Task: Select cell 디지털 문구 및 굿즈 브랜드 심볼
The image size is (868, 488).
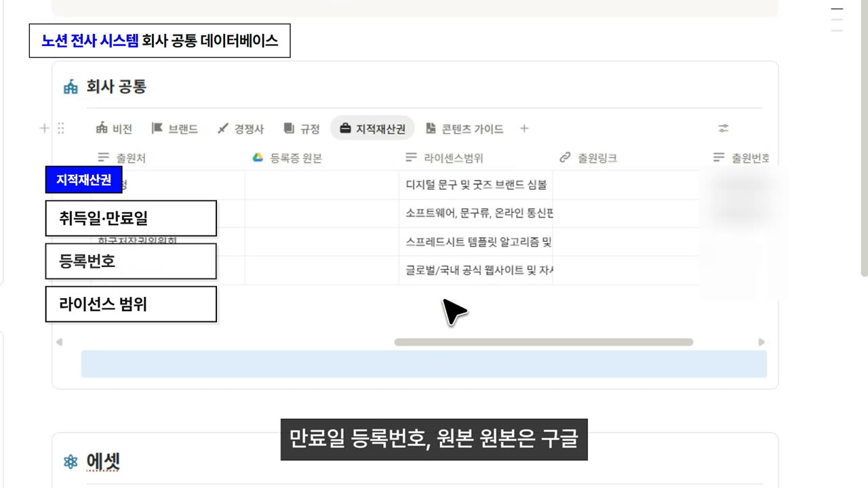Action: coord(475,184)
